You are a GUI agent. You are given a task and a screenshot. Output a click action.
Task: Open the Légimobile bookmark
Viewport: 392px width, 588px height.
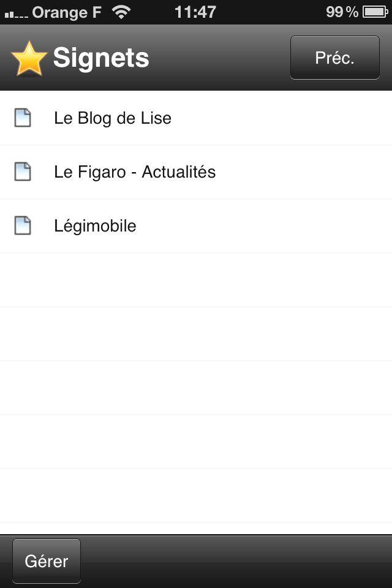tap(95, 226)
